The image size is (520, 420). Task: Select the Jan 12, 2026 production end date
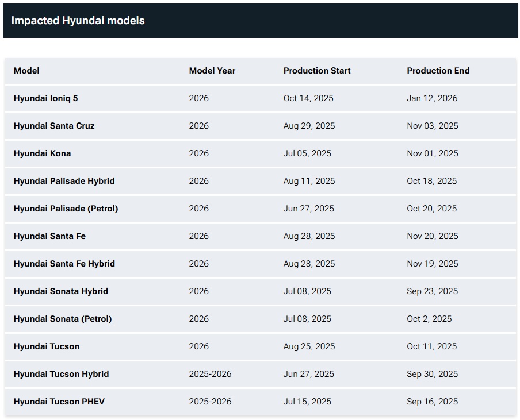(x=431, y=98)
